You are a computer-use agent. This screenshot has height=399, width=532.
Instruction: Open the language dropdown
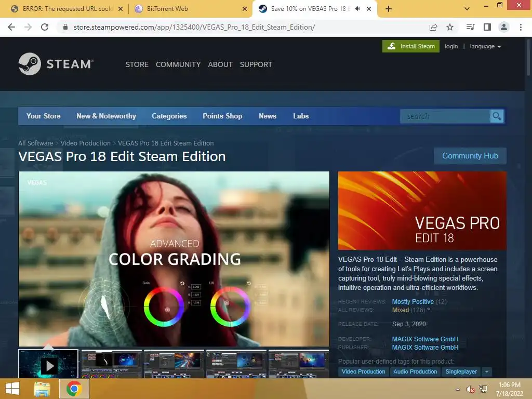pos(486,46)
